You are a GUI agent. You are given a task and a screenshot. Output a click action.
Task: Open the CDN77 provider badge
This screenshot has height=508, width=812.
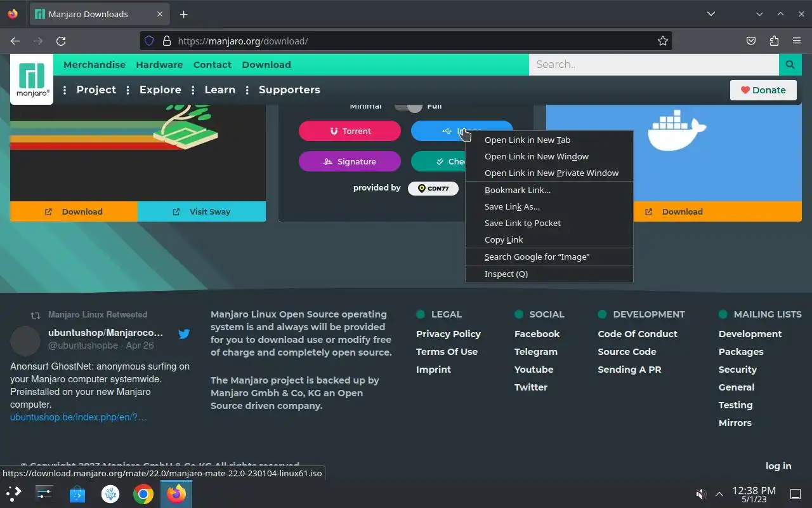tap(433, 189)
